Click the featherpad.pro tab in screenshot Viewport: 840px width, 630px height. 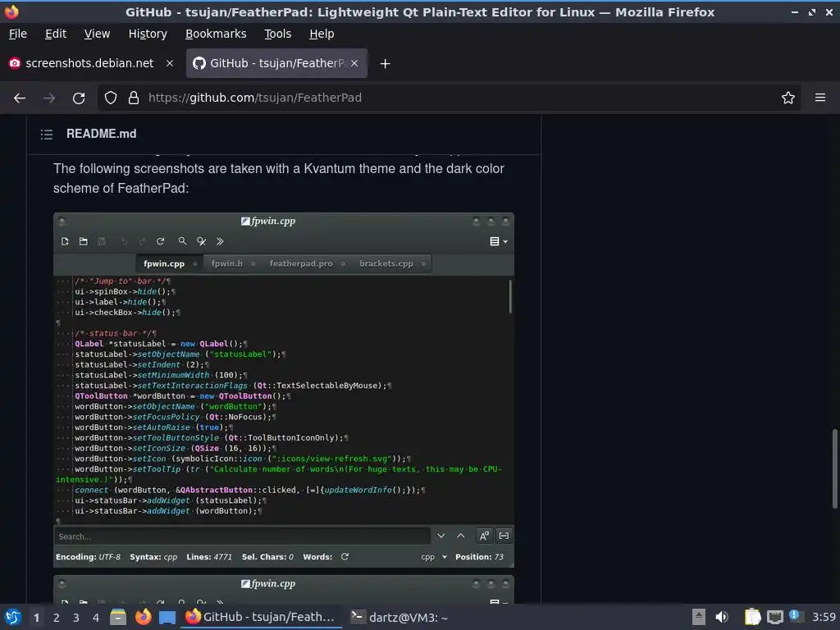pos(307,263)
